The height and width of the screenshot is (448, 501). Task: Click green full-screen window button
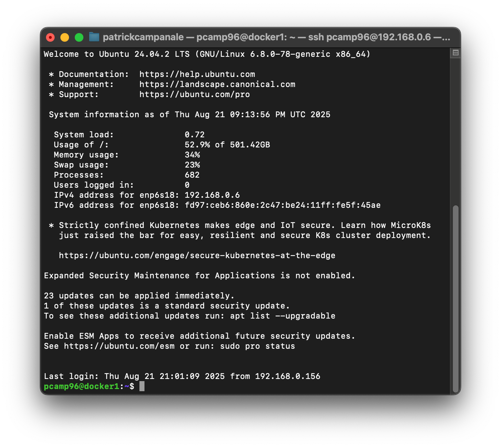pyautogui.click(x=79, y=37)
